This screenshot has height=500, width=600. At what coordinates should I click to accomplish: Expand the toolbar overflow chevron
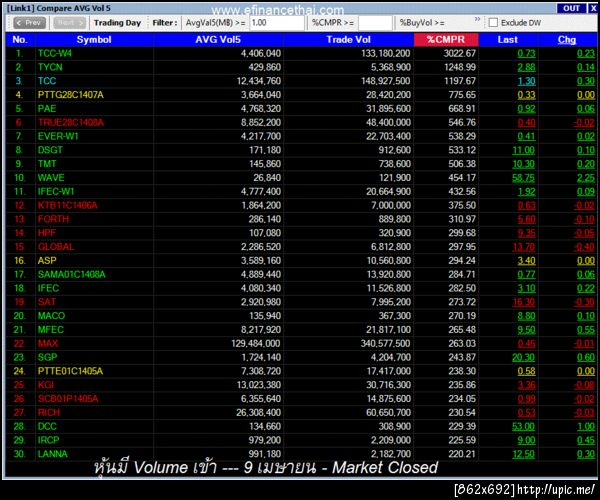point(477,19)
